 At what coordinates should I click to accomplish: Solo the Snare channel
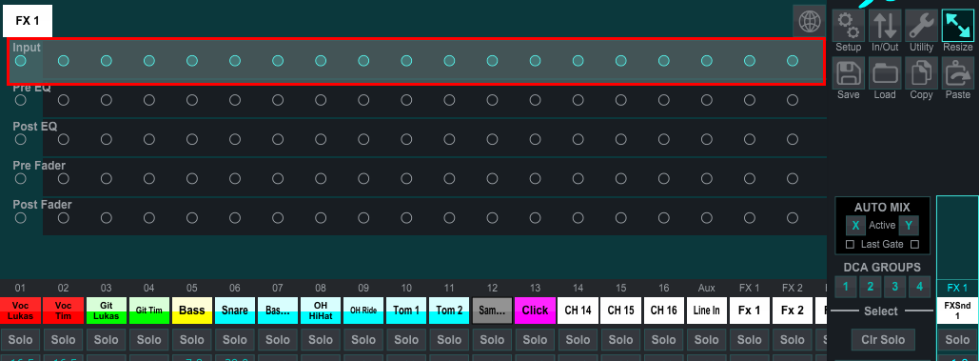[x=235, y=340]
